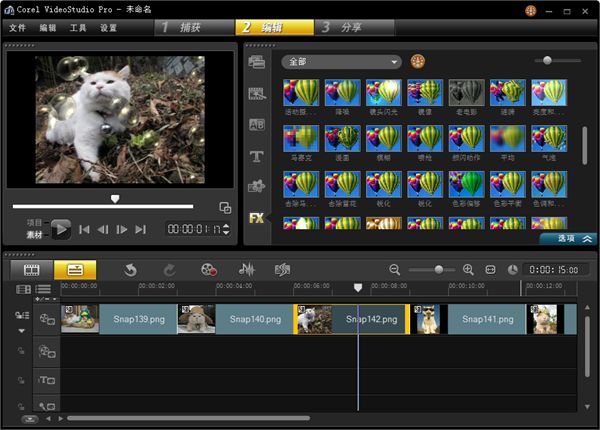Zoom out on the timeline
This screenshot has height=430, width=600.
(x=395, y=270)
